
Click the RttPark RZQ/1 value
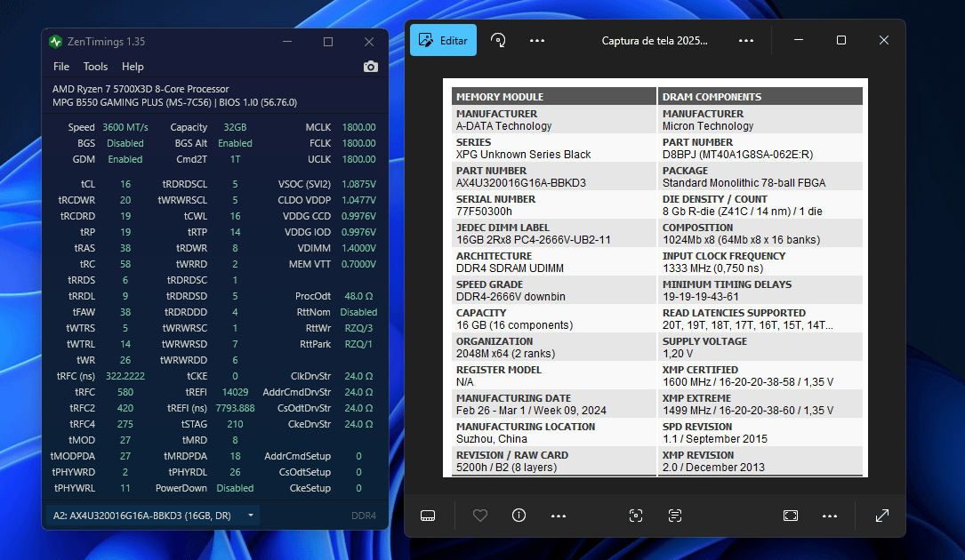(x=358, y=344)
